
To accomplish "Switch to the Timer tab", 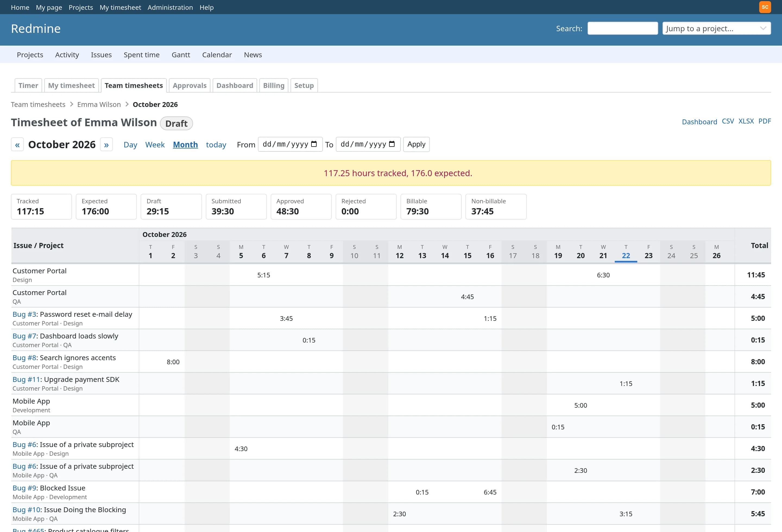I will pyautogui.click(x=28, y=85).
